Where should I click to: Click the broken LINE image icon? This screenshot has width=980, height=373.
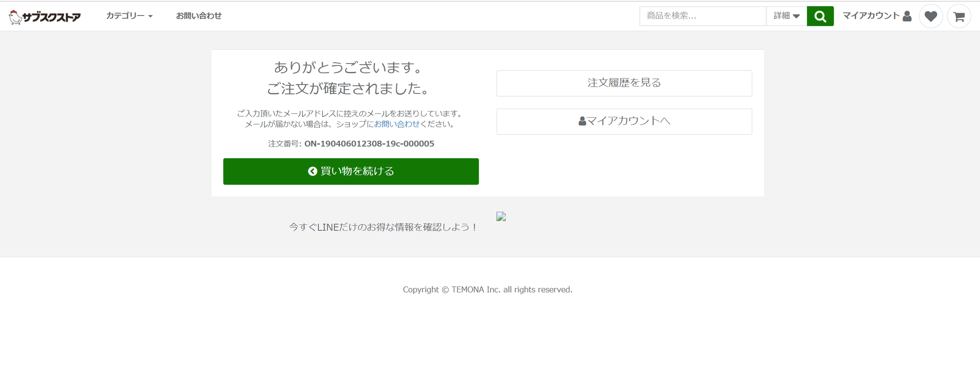pyautogui.click(x=501, y=216)
